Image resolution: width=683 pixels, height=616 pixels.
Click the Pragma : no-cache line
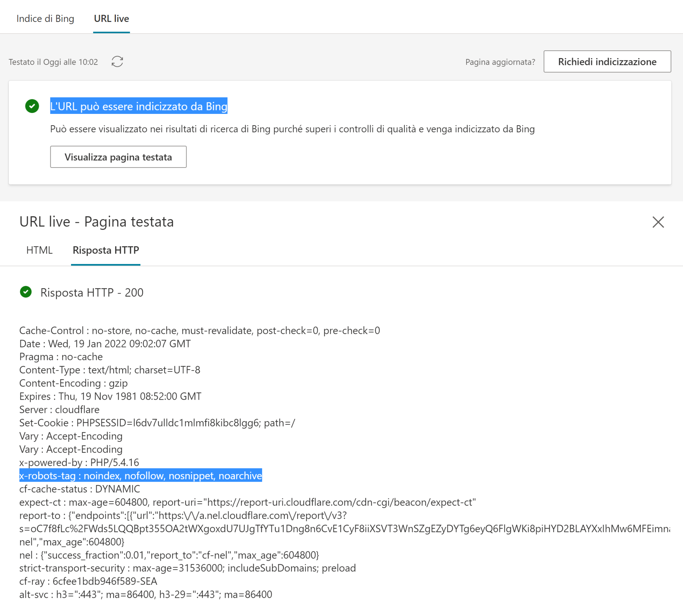61,357
